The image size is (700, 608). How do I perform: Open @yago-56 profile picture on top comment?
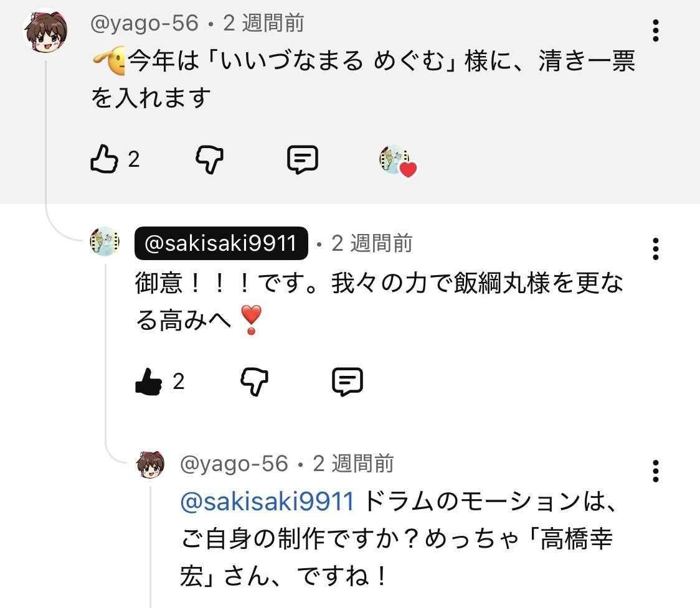[x=45, y=31]
